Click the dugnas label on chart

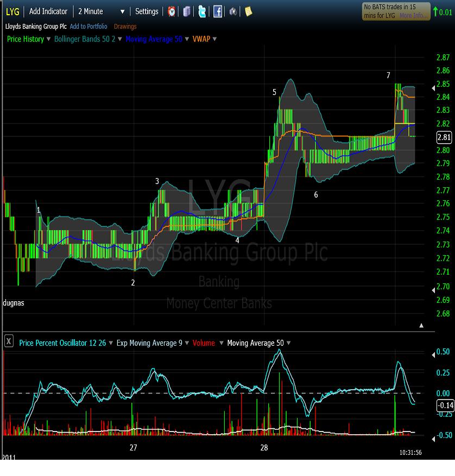point(14,303)
